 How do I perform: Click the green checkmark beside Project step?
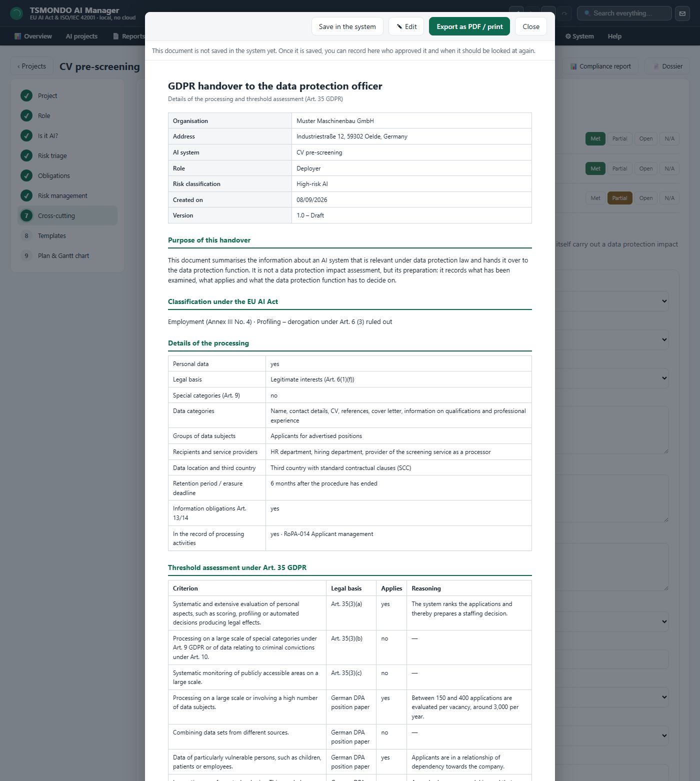(26, 95)
